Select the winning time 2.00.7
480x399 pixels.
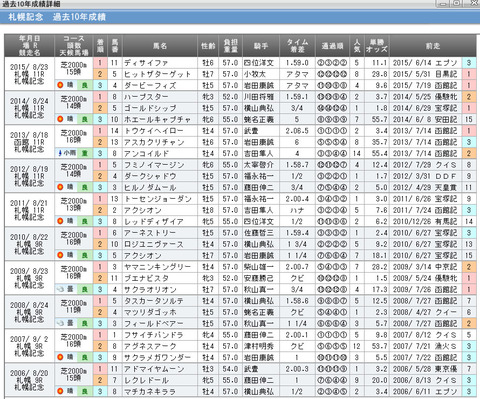pos(297,267)
